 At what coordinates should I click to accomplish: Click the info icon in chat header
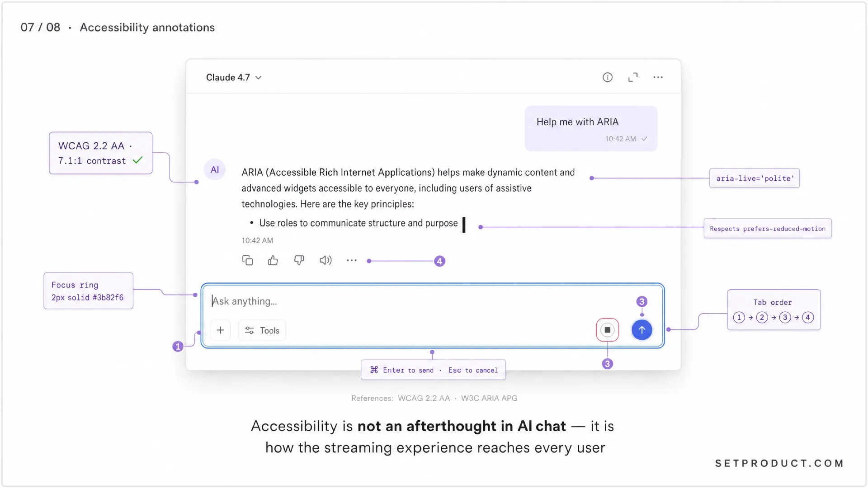(608, 77)
